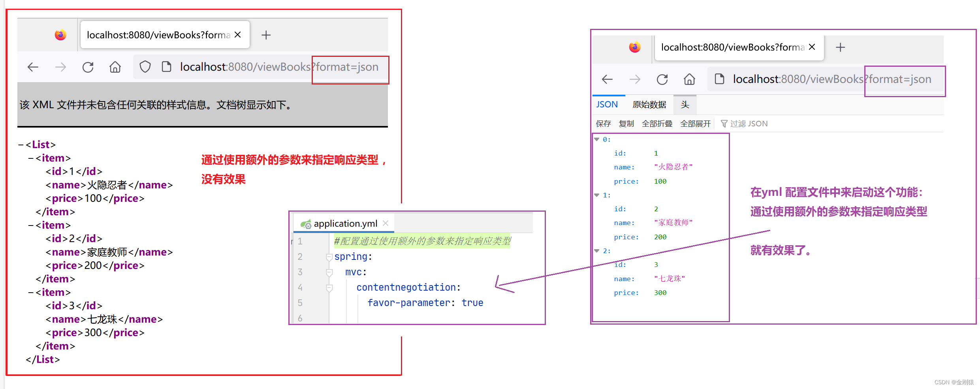Close the application.yml editor tab
Screen dimensions: 980x389
[x=386, y=223]
